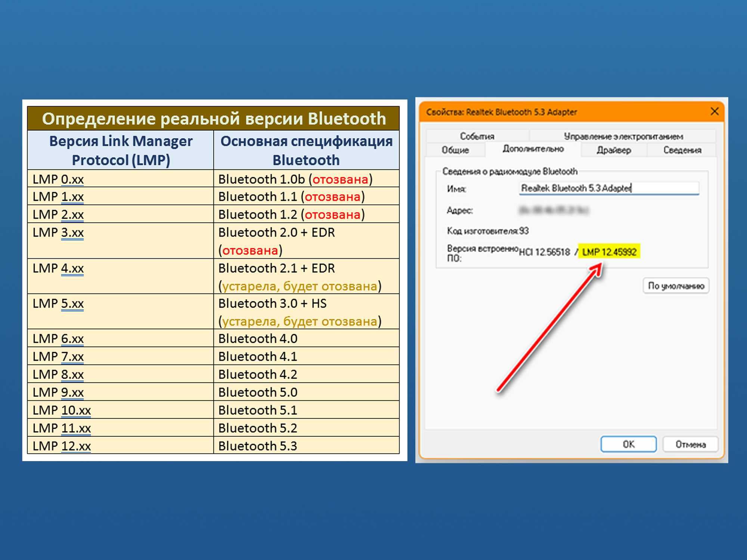This screenshot has height=560, width=747.
Task: Click the Bluetooth 4.1 cell
Action: [x=306, y=356]
